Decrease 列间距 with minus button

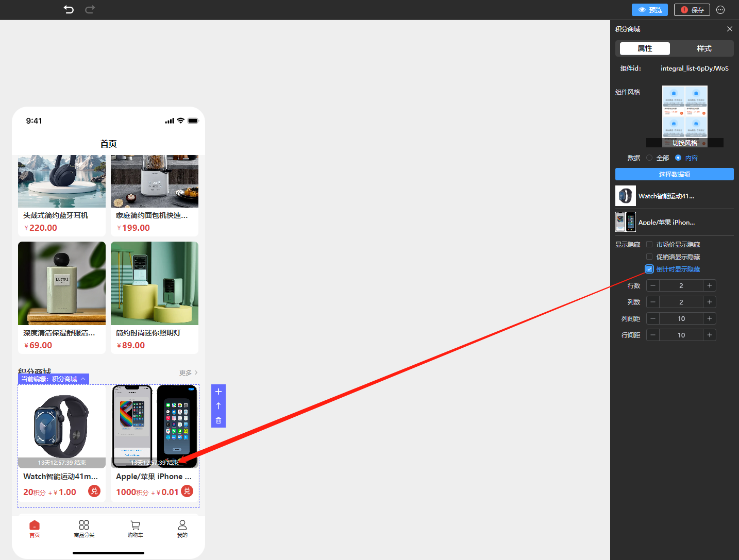[653, 318]
